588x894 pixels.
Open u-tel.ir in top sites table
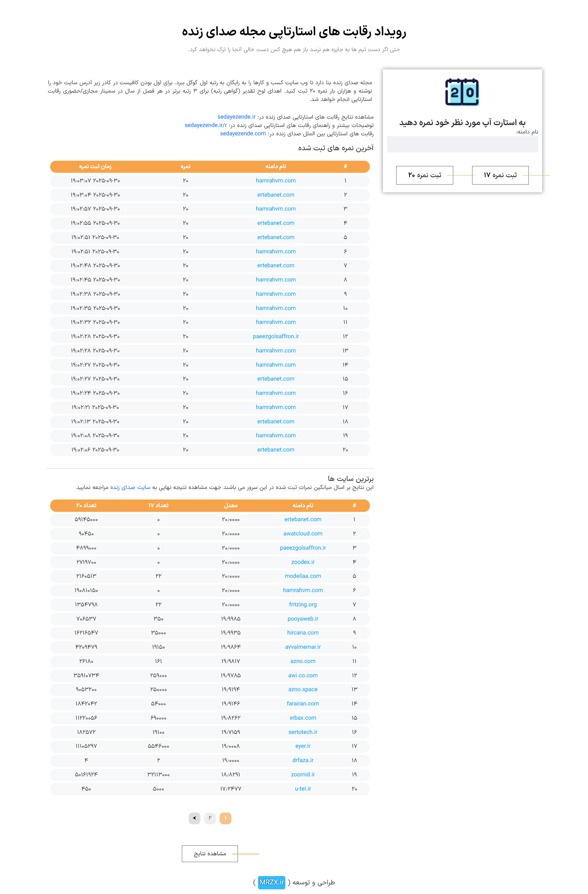pyautogui.click(x=303, y=788)
